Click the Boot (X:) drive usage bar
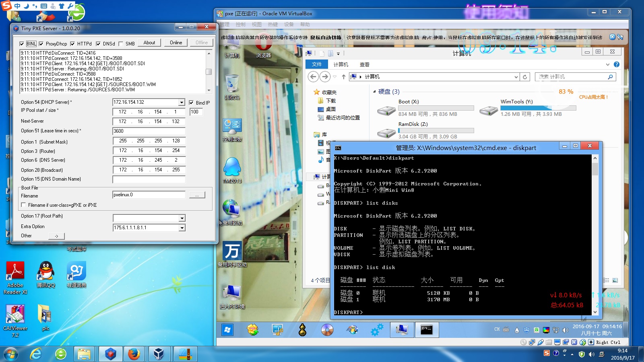Viewport: 644px width, 362px height. 436,108
